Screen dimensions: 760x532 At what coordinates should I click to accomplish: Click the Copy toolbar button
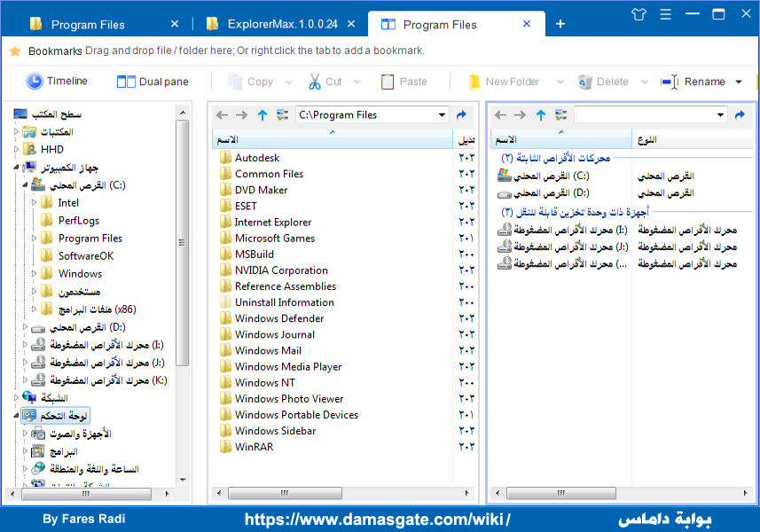pyautogui.click(x=251, y=82)
